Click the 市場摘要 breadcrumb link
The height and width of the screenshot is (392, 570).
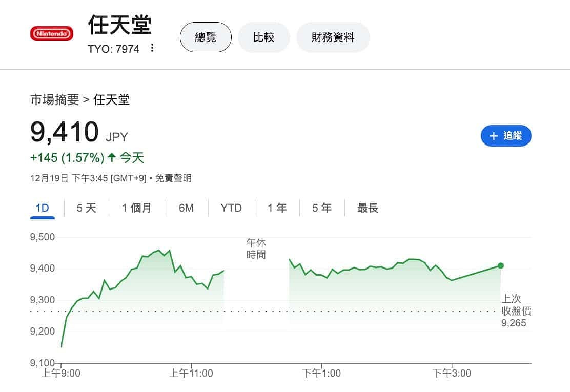point(54,99)
